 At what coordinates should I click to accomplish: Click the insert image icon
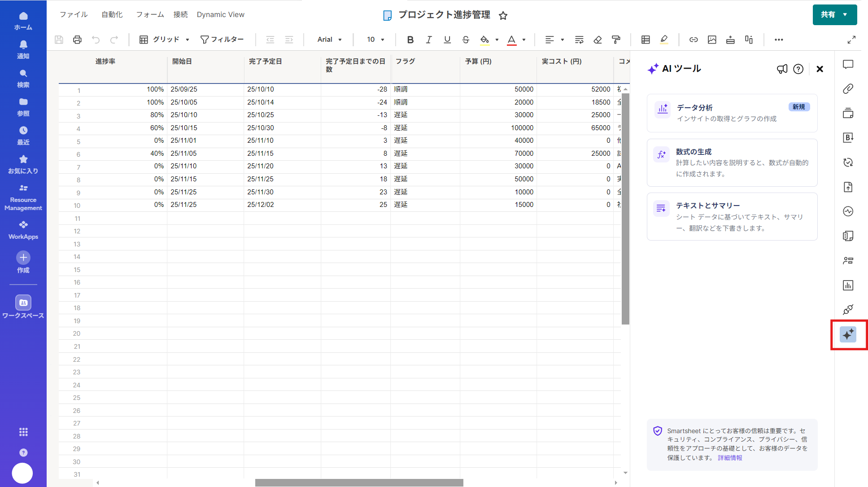(712, 39)
